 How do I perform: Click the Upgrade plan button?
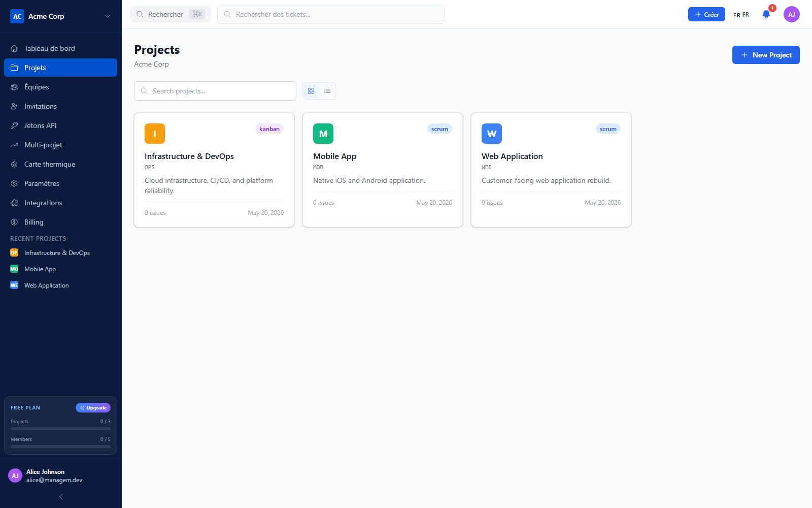pyautogui.click(x=93, y=407)
